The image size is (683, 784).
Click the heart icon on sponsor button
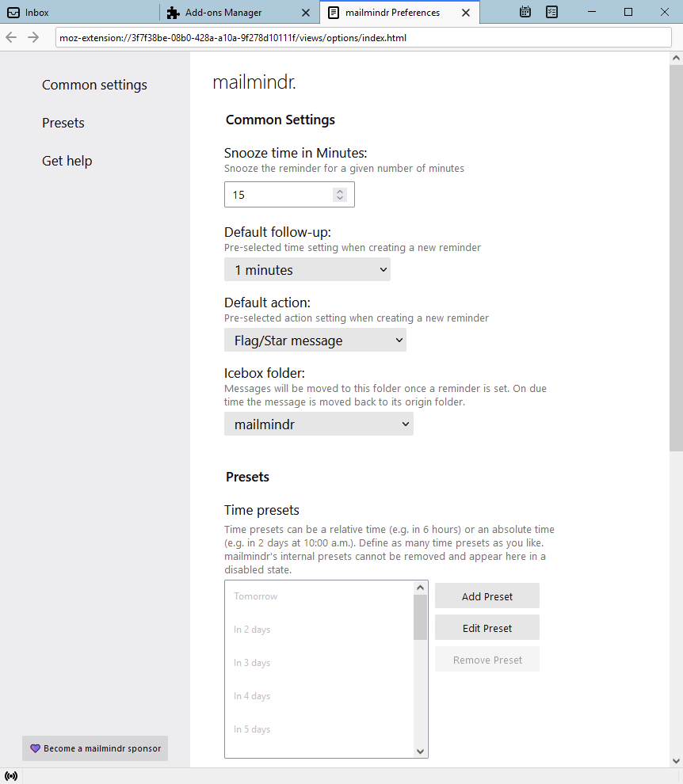coord(35,748)
